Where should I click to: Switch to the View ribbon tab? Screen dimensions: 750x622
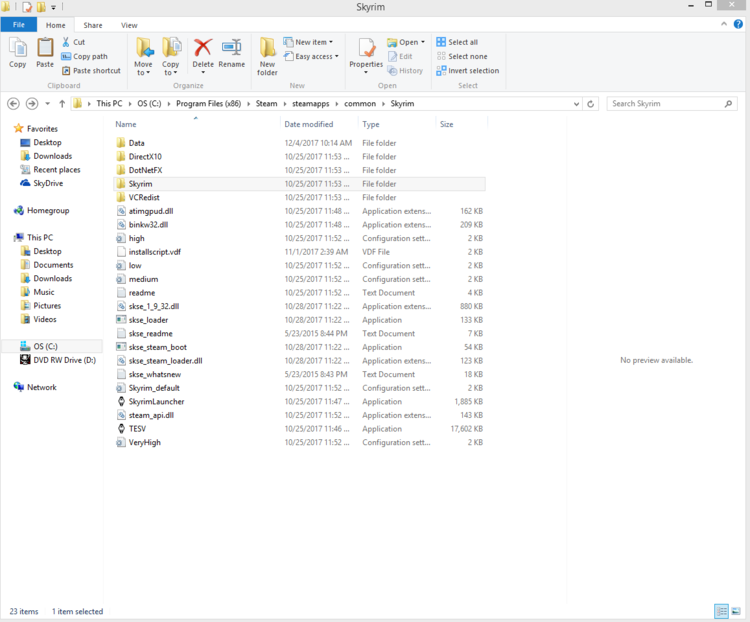(x=129, y=25)
